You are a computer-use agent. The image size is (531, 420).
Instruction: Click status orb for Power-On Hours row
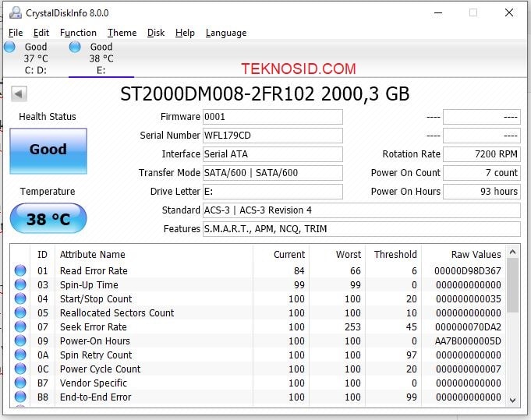(20, 341)
